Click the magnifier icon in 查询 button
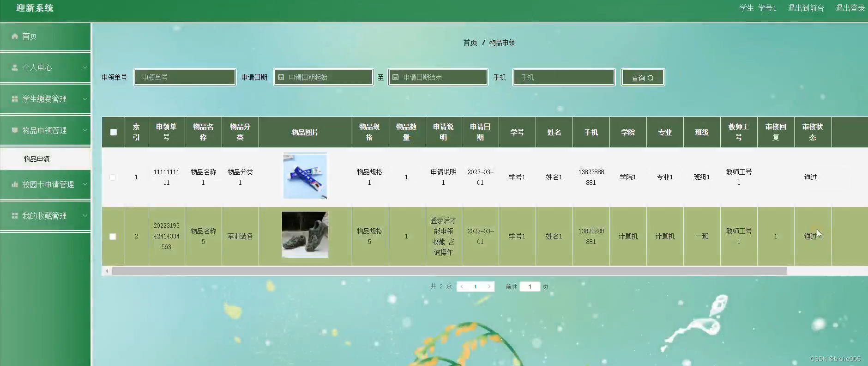Image resolution: width=868 pixels, height=366 pixels. [651, 78]
